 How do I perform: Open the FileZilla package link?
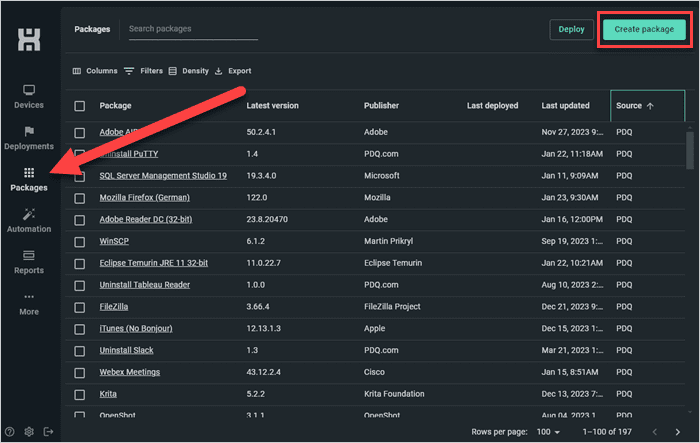click(x=114, y=307)
